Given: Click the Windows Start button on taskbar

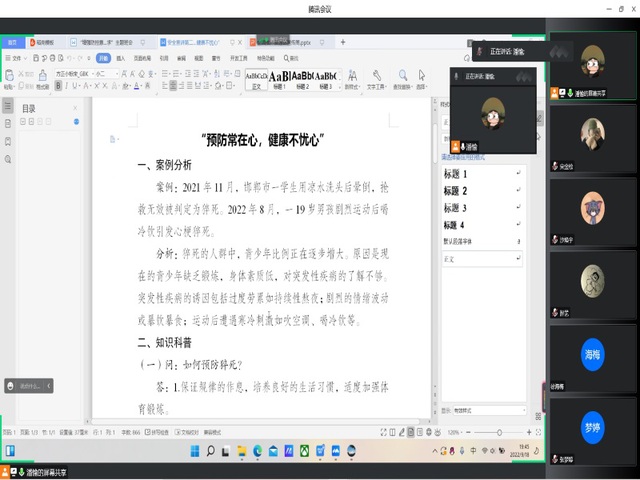Looking at the screenshot, I should coord(197,451).
